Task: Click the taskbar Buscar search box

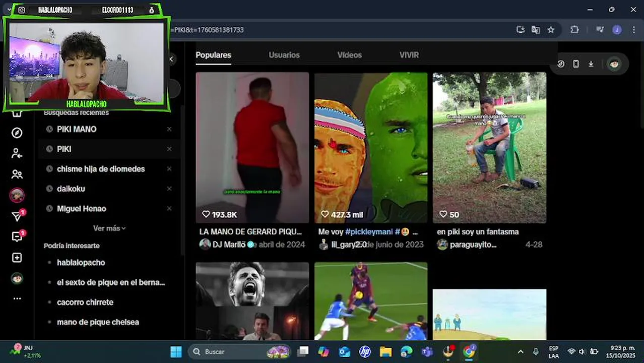Action: pos(240,351)
